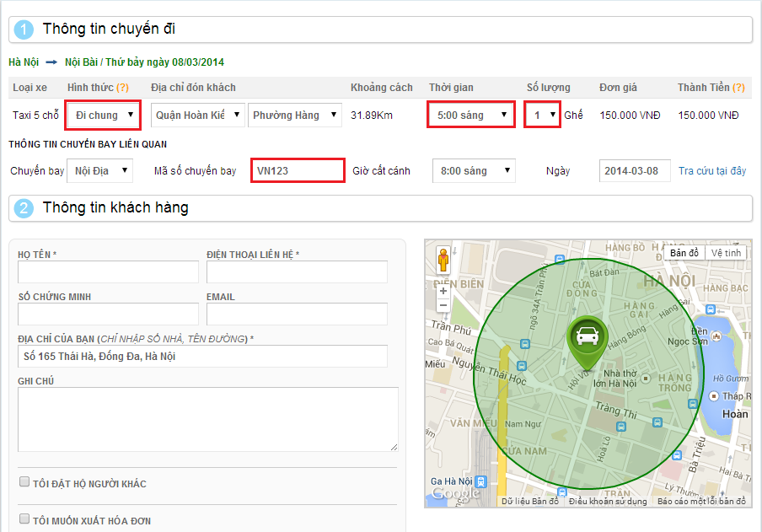
Task: Open the Đi chung ride type dropdown
Action: tap(103, 115)
